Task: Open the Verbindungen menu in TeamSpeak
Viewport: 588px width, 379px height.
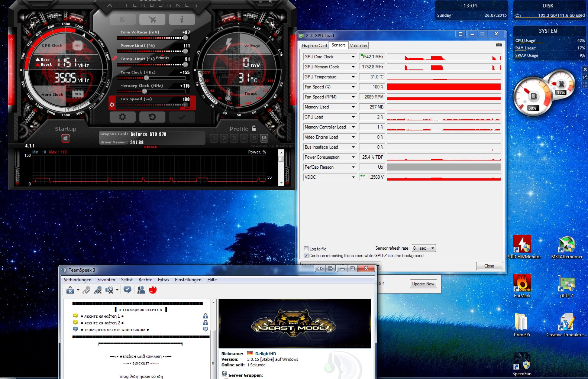Action: 77,280
